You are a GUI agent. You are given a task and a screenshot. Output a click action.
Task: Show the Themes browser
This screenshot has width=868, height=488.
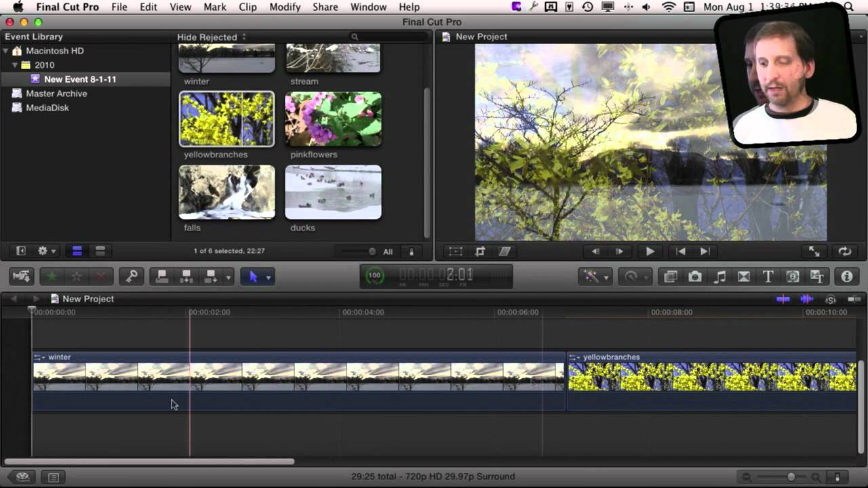pyautogui.click(x=817, y=277)
